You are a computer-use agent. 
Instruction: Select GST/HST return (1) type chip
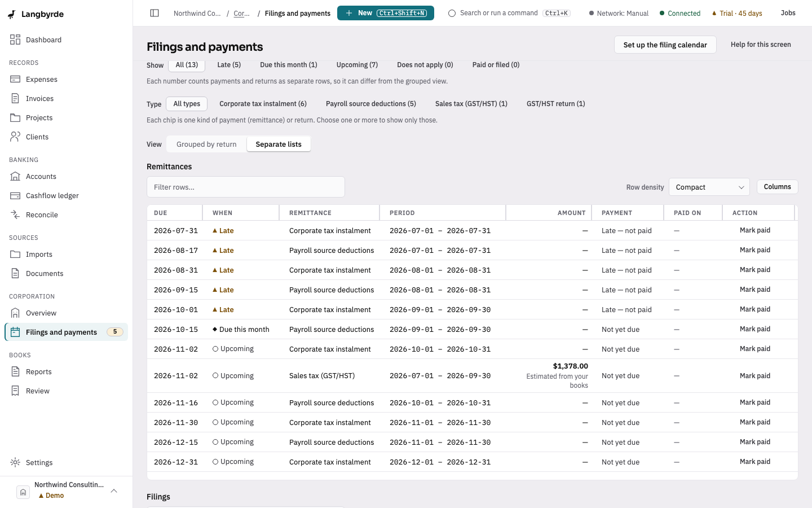pyautogui.click(x=555, y=104)
